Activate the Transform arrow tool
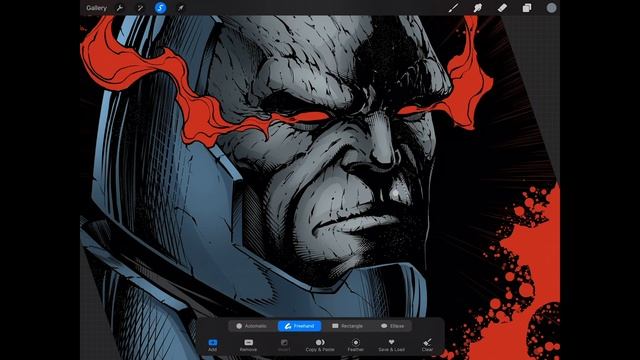 point(180,8)
